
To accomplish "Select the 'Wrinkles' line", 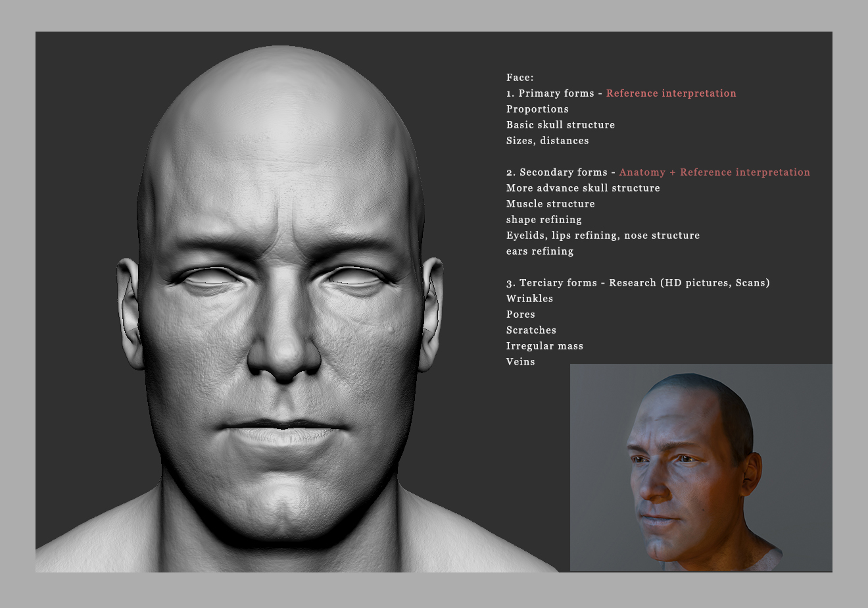I will pos(530,299).
